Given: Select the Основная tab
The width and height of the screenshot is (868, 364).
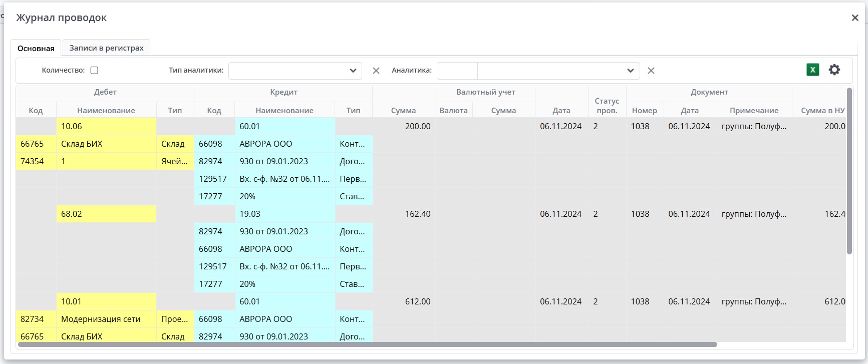Looking at the screenshot, I should (x=36, y=48).
